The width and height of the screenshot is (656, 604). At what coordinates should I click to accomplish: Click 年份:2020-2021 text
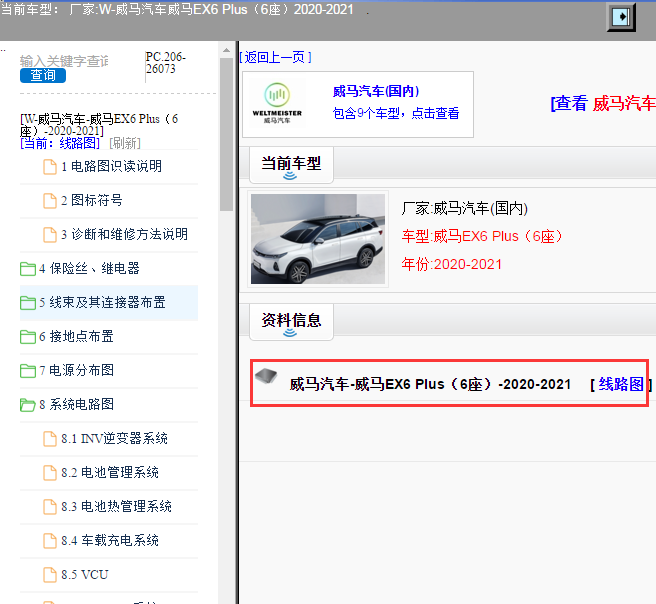pos(451,264)
